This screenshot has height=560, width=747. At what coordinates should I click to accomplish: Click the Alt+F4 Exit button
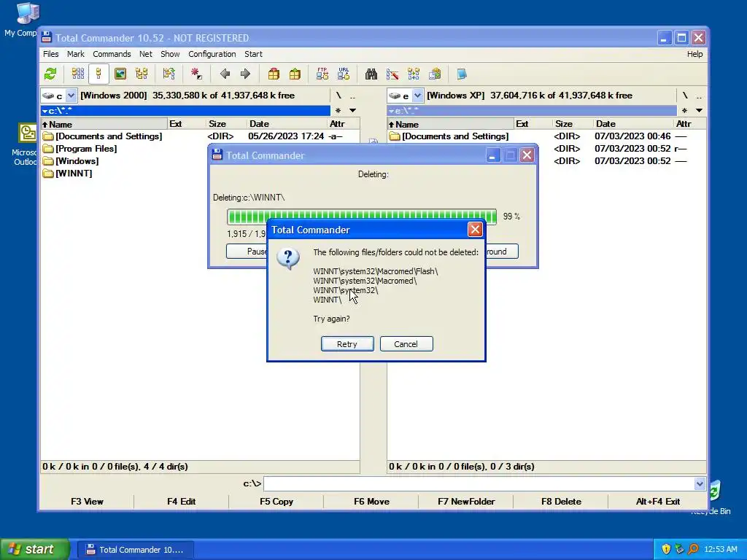(657, 502)
